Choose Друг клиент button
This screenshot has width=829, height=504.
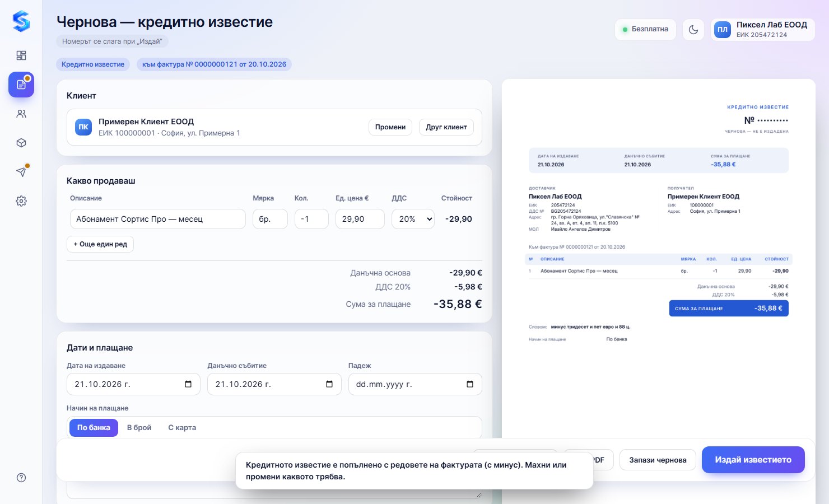coord(446,127)
